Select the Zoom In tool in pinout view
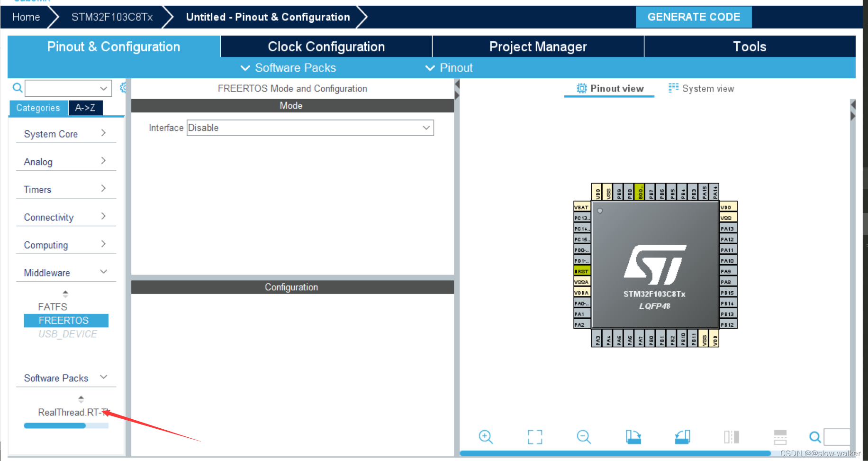 click(x=486, y=437)
